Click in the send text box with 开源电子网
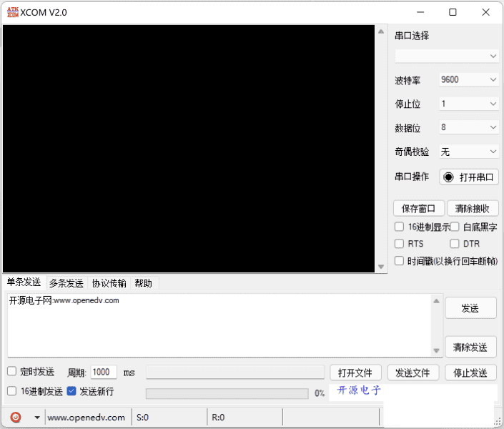This screenshot has height=429, width=504. coord(219,325)
